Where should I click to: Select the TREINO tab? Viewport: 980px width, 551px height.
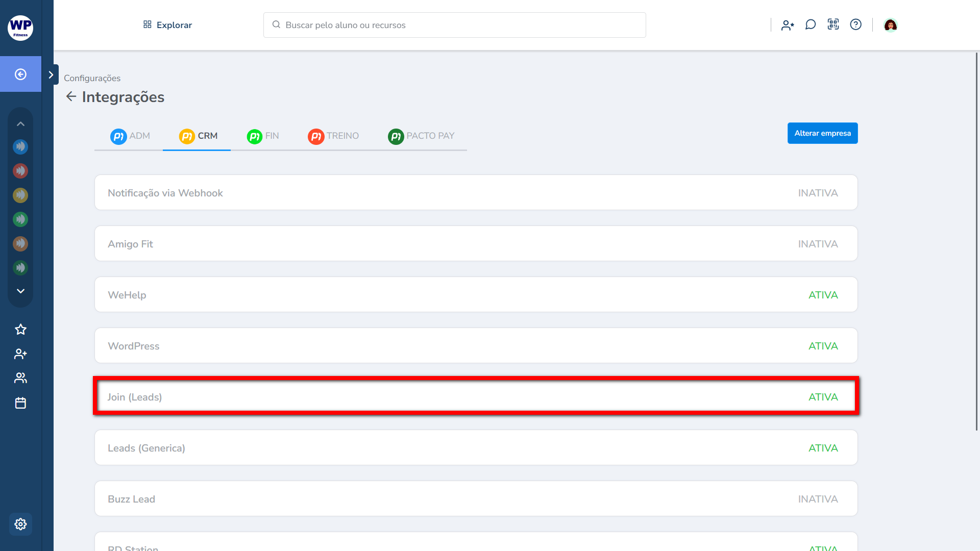point(333,136)
